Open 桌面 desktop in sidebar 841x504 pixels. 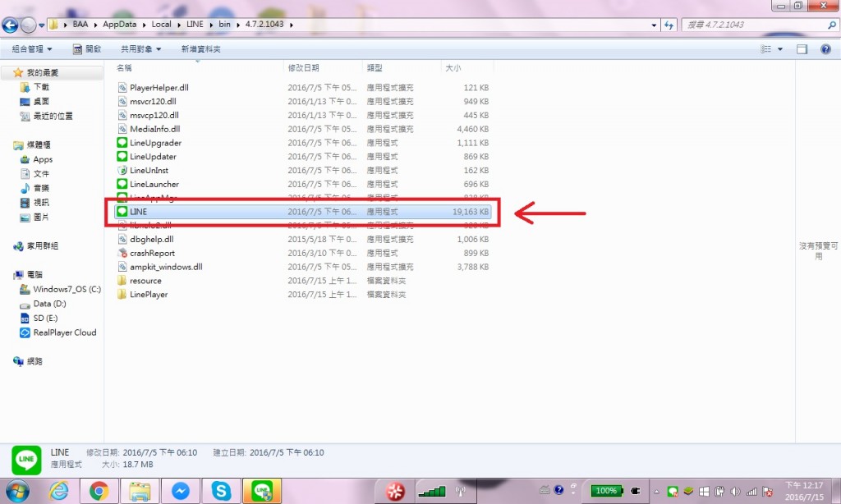click(x=41, y=101)
